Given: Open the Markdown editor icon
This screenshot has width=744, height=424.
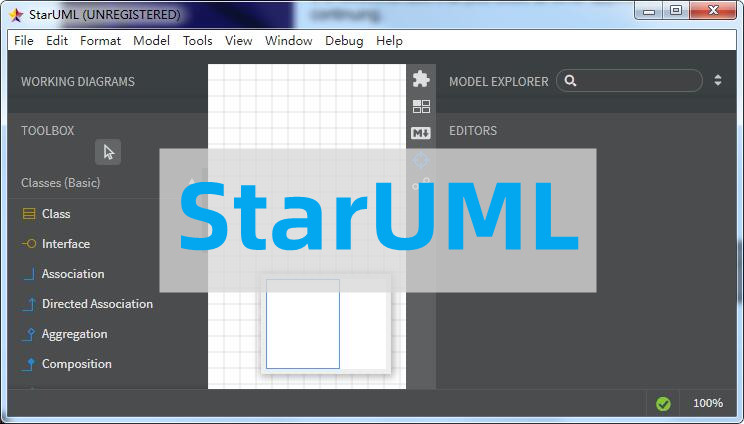Looking at the screenshot, I should tap(421, 133).
